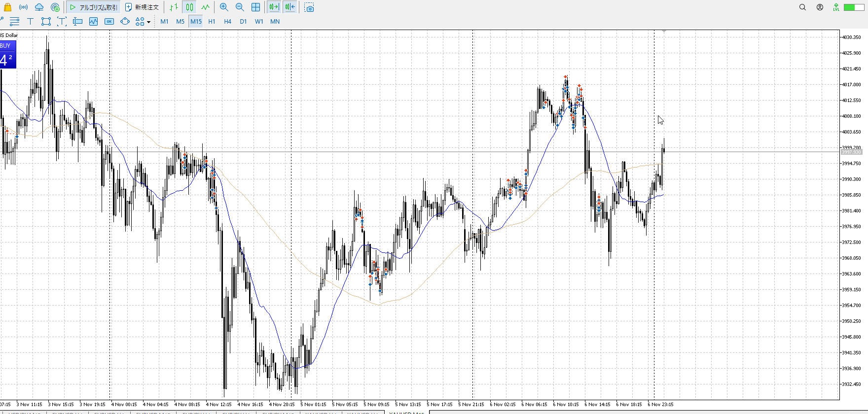Toggle chart auto-scroll to latest bar
The image size is (868, 414).
pos(274,7)
